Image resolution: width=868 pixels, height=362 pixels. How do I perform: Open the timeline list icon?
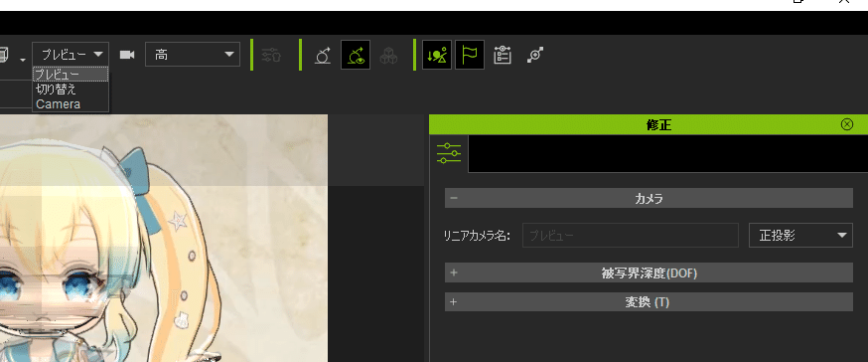[x=503, y=55]
